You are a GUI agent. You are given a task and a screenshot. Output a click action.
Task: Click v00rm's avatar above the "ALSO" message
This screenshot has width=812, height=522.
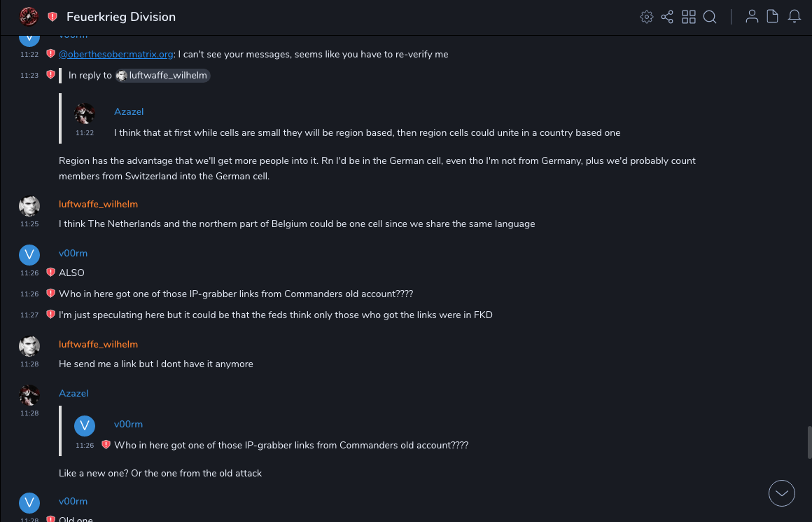[29, 254]
